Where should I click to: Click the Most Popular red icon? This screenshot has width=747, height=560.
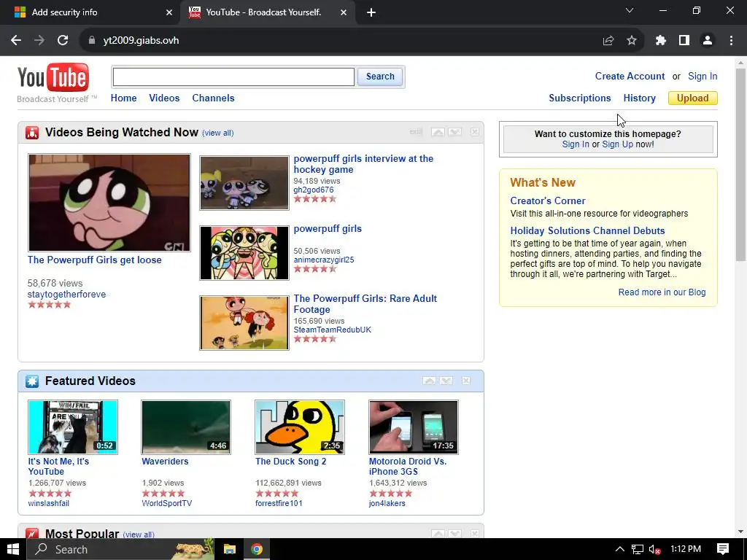point(32,534)
